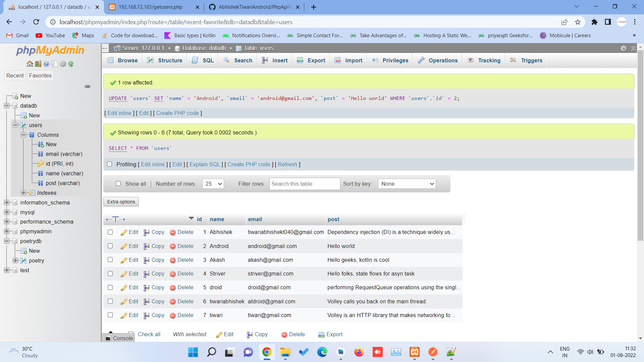The image size is (644, 362).
Task: Enable the Show all checkbox
Action: point(118,184)
